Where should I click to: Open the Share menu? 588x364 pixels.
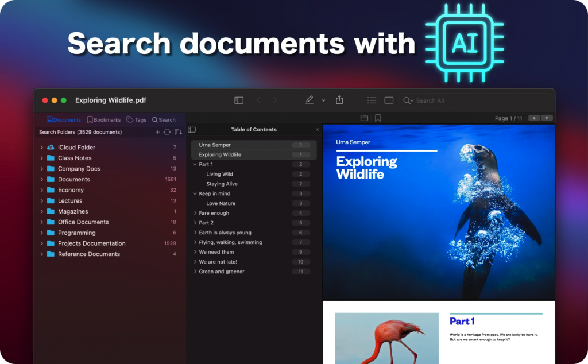pos(339,99)
